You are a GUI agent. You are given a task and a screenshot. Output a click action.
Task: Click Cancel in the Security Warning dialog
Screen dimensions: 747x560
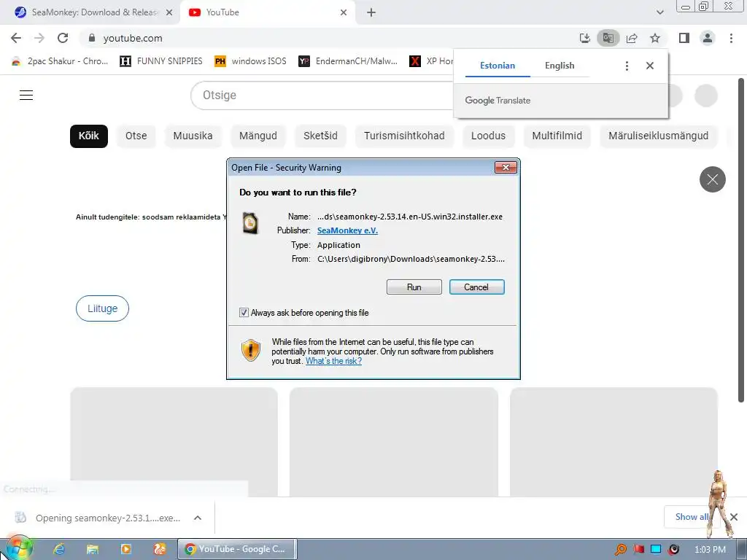click(x=476, y=287)
